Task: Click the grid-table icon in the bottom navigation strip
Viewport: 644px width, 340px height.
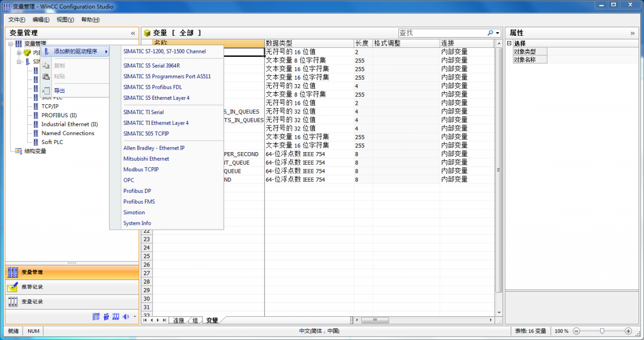Action: pos(97,317)
